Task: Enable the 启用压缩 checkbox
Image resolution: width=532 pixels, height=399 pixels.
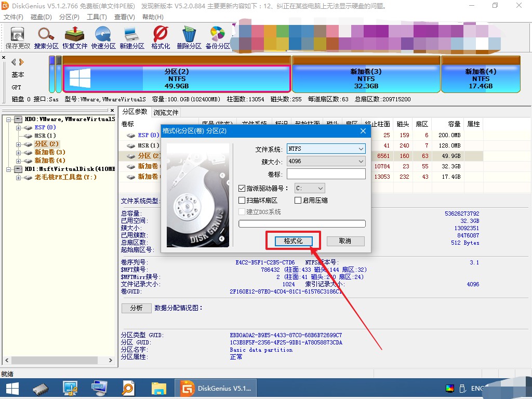Action: click(x=298, y=201)
